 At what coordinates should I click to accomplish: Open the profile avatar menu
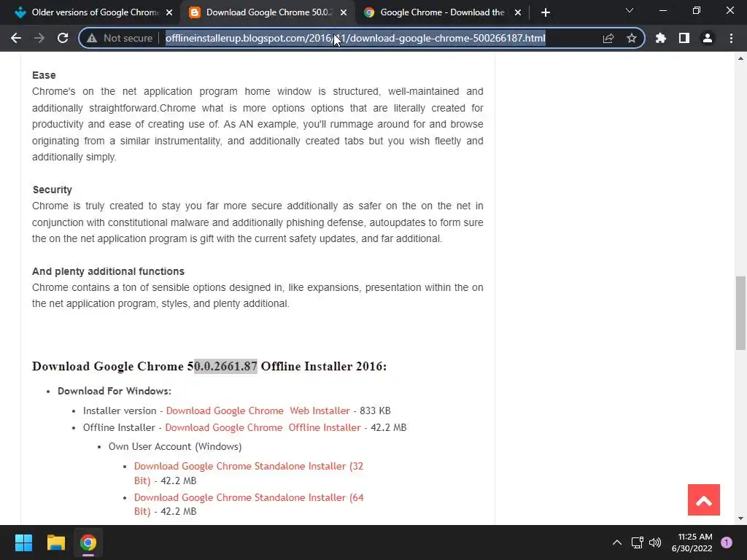pos(708,38)
